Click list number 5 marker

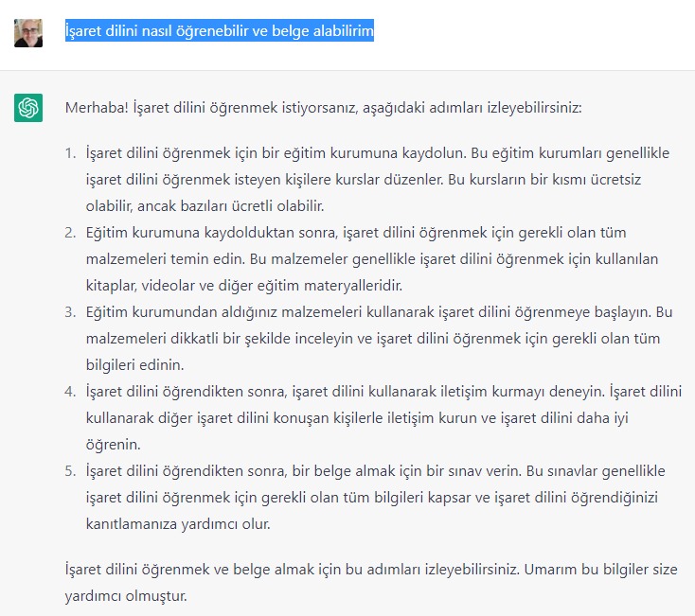[x=70, y=470]
